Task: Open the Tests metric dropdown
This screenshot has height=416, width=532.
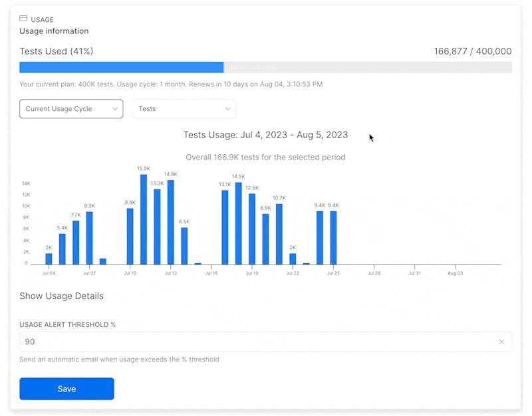Action: click(184, 109)
